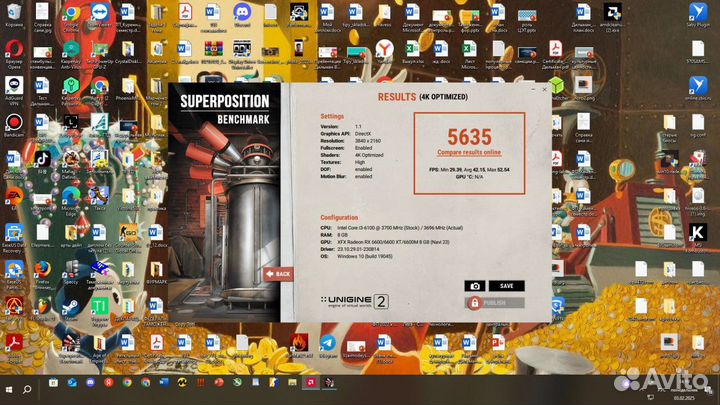Click the locked PUBLISH button
This screenshot has width=720, height=405.
tap(495, 303)
